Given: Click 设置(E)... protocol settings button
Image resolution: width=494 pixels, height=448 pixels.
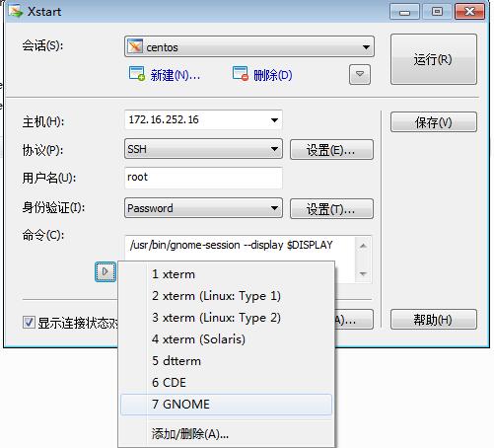Looking at the screenshot, I should point(331,149).
